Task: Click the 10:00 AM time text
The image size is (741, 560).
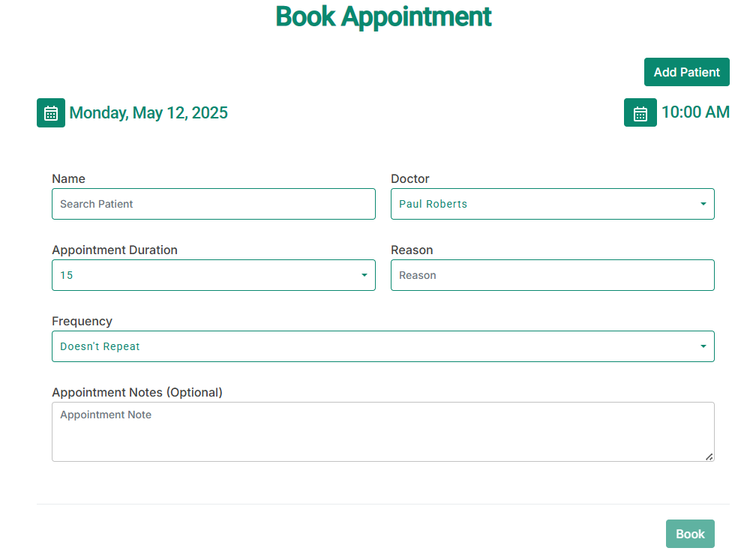Action: 695,112
